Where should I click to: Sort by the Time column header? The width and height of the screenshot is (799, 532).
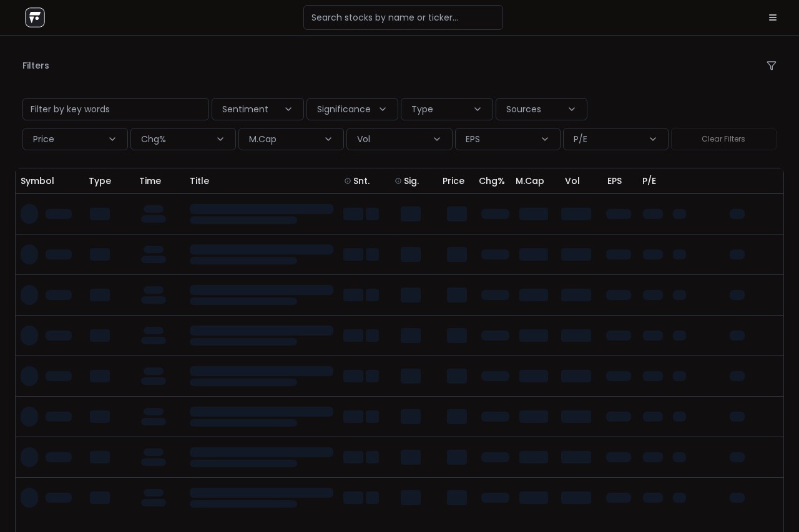[x=150, y=181]
